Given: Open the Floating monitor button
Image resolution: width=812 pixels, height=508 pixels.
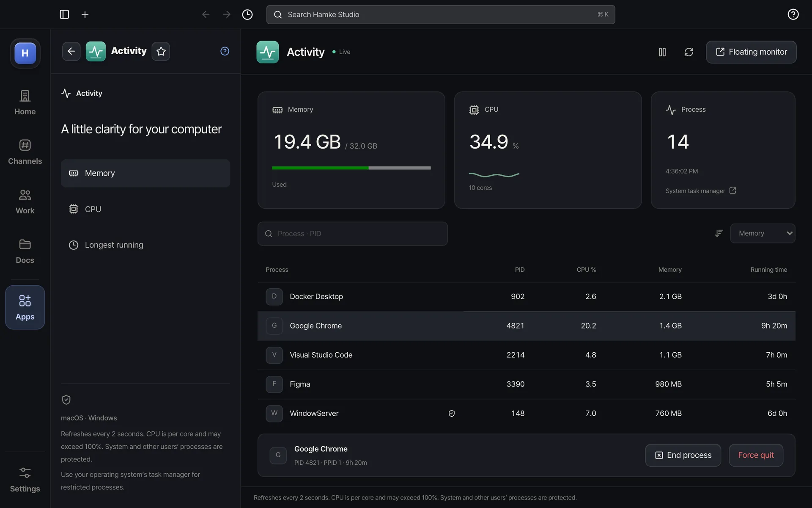Looking at the screenshot, I should pyautogui.click(x=751, y=52).
